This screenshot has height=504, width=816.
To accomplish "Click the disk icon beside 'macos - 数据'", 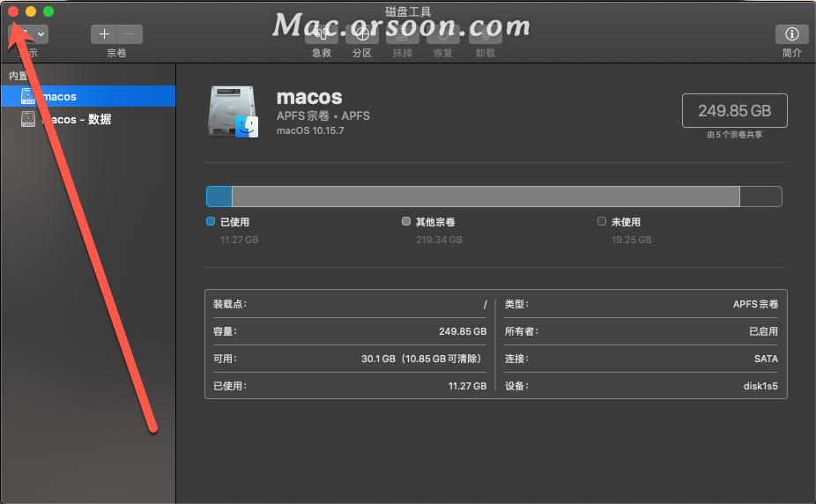I will pos(28,119).
